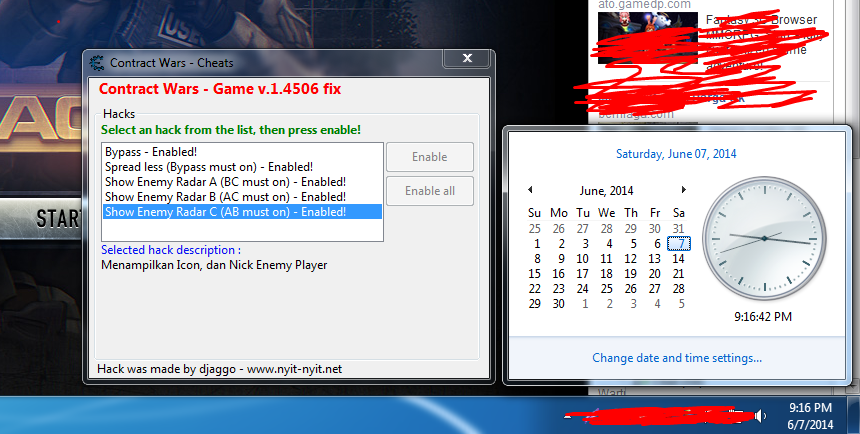The image size is (860, 434).
Task: Go to next month in calendar
Action: coord(683,190)
